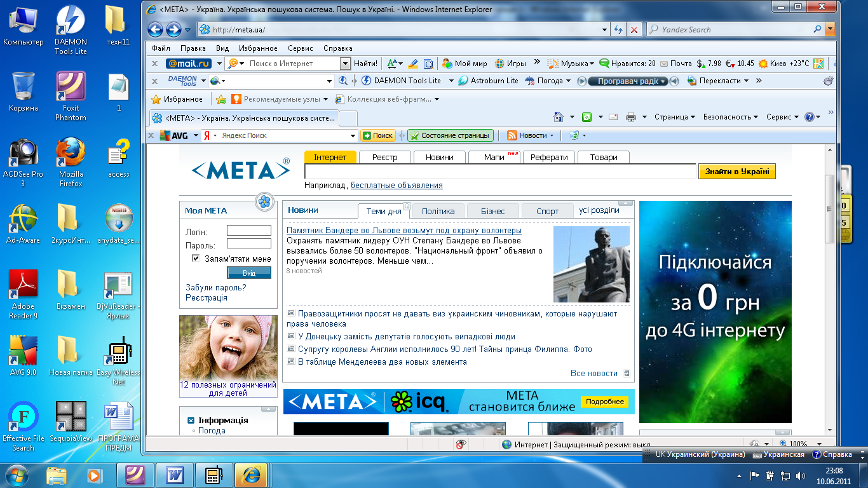The height and width of the screenshot is (488, 868).
Task: Expand the Новости dropdown on the AVG toolbar
Action: (x=552, y=135)
